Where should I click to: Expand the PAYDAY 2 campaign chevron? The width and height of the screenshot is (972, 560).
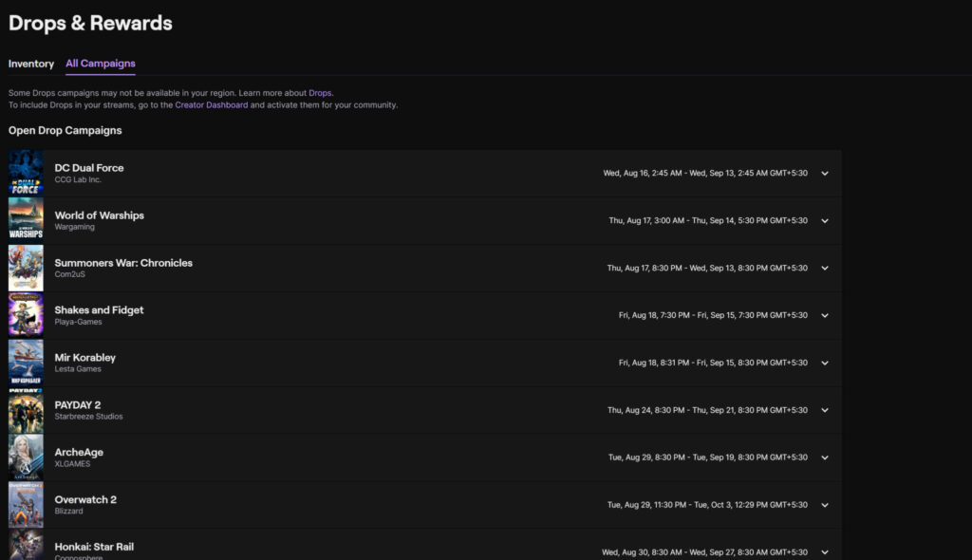tap(825, 411)
